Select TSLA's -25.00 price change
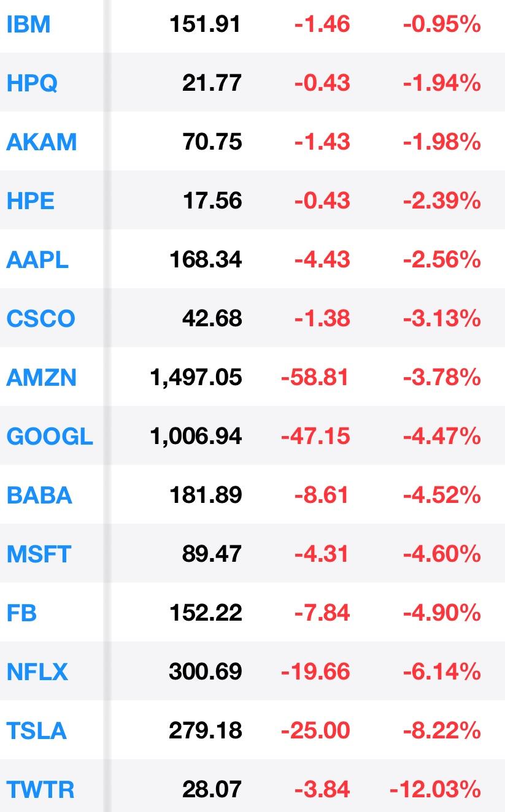The image size is (505, 812). (x=315, y=731)
